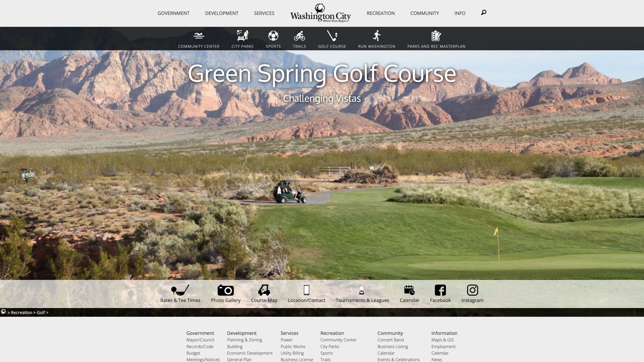Open the Mayor/Council footer link
The image size is (644, 362).
coord(200,340)
